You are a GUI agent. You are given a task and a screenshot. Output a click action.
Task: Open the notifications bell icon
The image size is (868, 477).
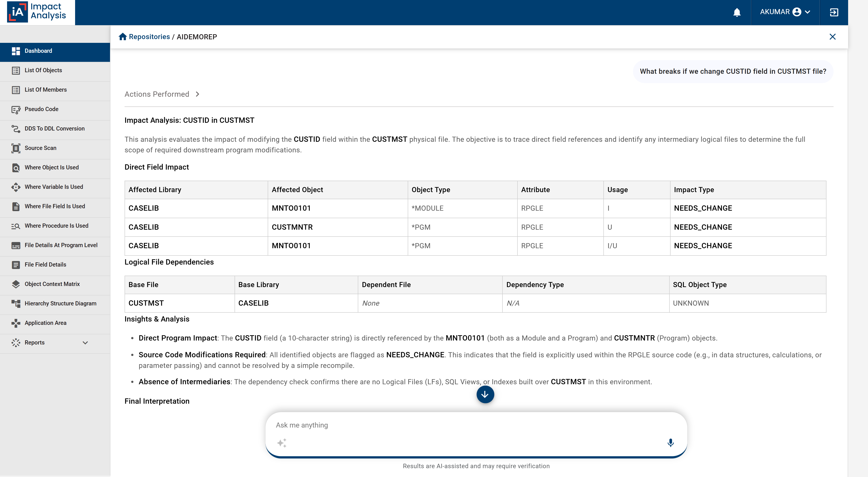coord(737,12)
